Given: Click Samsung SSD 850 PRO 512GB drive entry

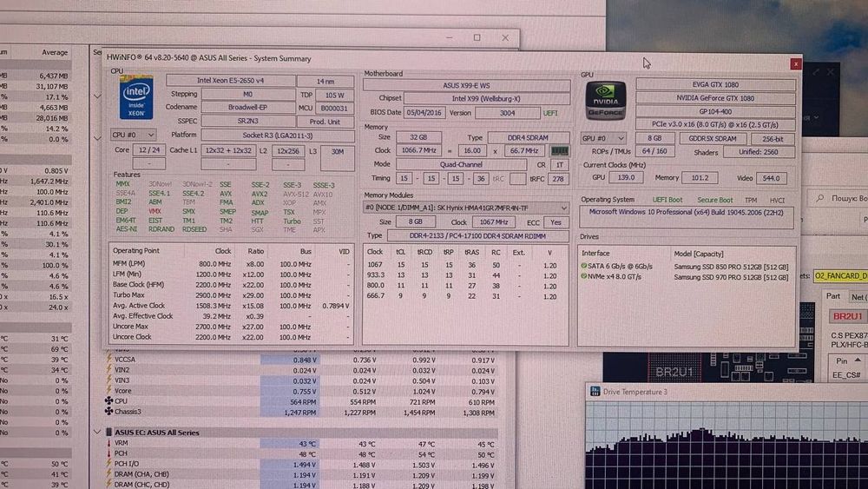Looking at the screenshot, I should pyautogui.click(x=731, y=267).
